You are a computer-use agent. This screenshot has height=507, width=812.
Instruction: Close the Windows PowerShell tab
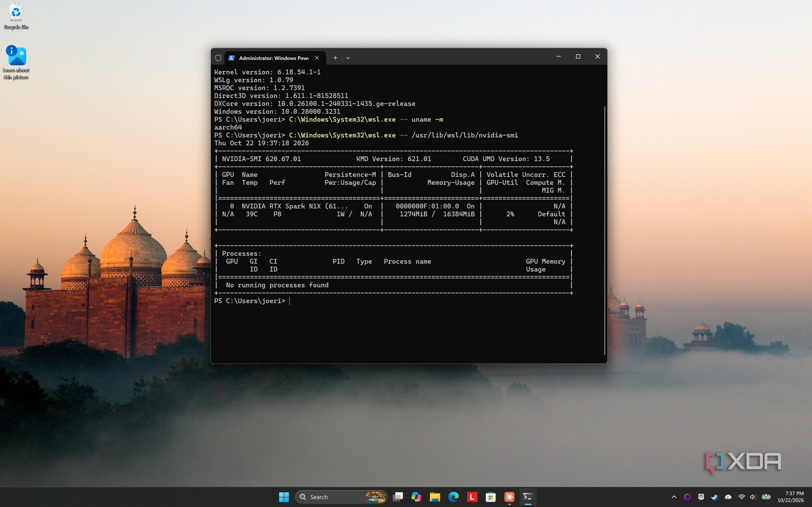coord(317,58)
